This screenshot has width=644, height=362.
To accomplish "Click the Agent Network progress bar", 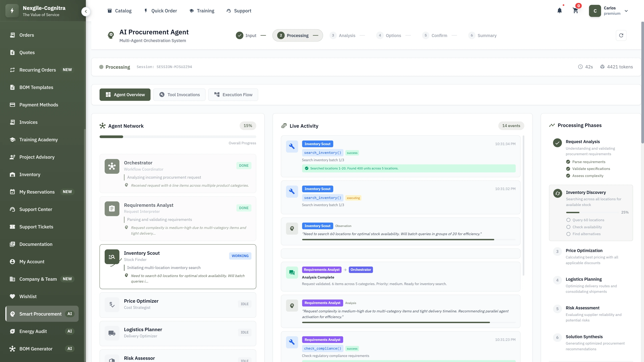I will click(178, 137).
